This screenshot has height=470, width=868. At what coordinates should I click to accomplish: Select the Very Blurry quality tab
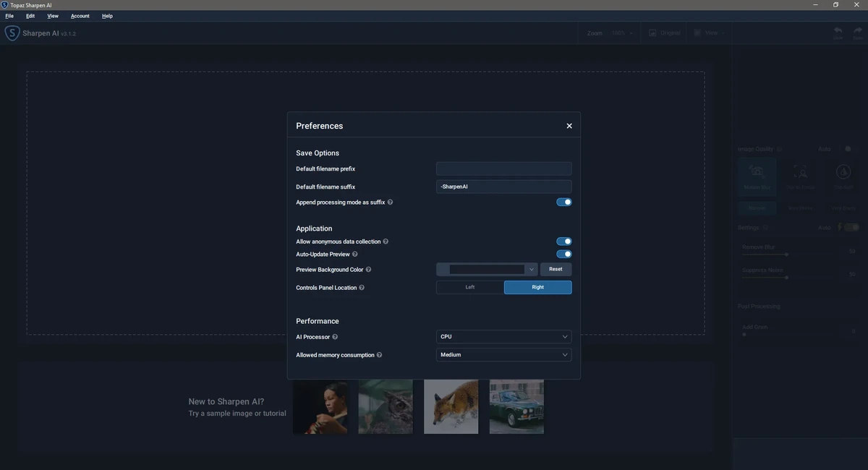pos(843,208)
